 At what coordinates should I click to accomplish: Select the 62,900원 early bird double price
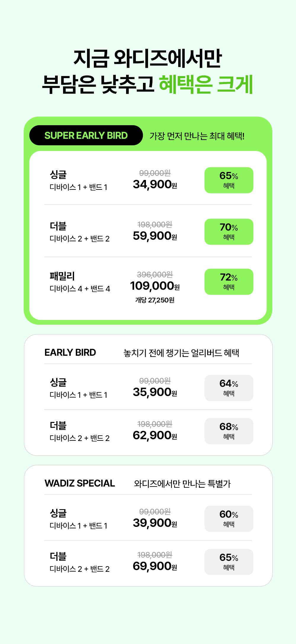point(155,435)
